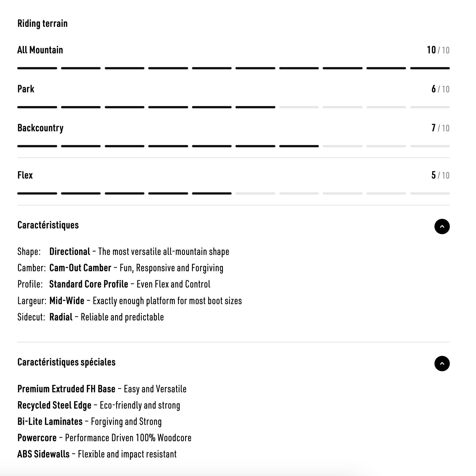This screenshot has width=476, height=476.
Task: Collapse the Caractéristiques section chevron
Action: tap(442, 226)
